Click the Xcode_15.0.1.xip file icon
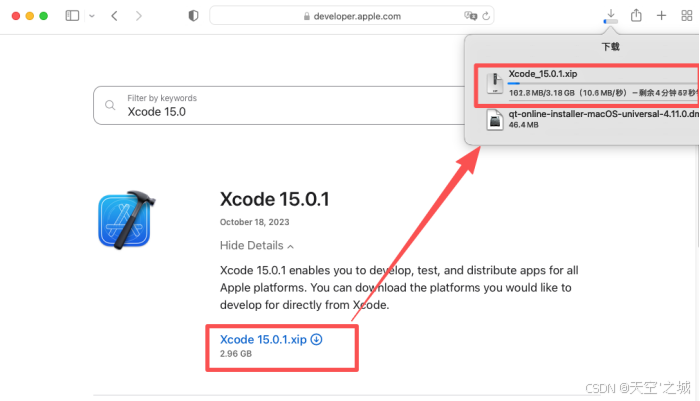This screenshot has width=700, height=401. click(x=495, y=83)
